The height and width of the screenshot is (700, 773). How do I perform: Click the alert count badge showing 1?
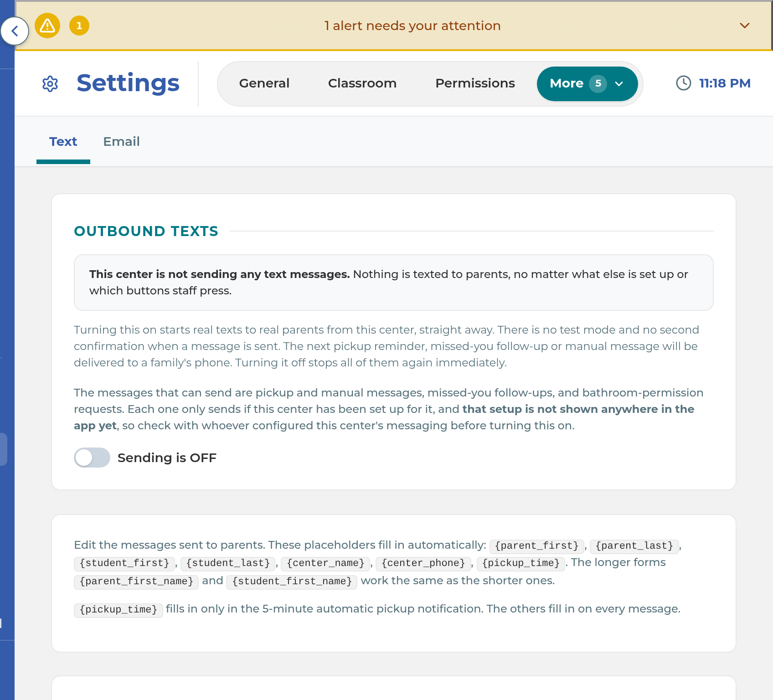(79, 26)
